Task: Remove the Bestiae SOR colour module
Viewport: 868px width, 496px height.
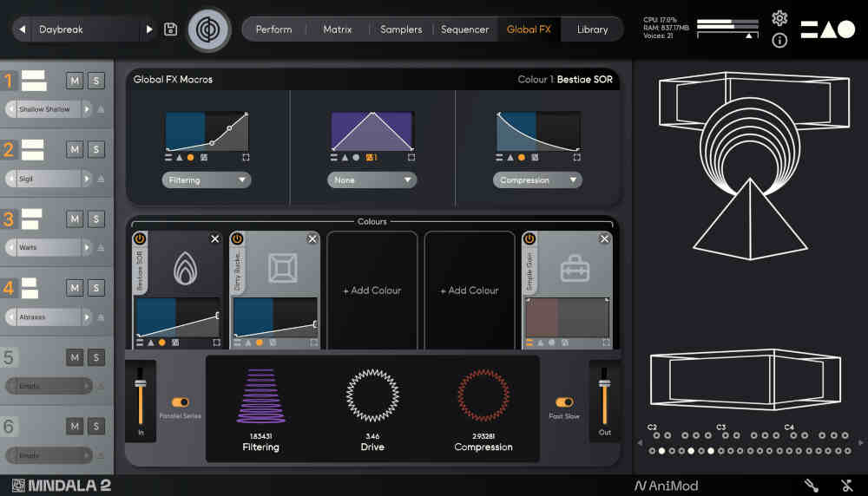Action: coord(215,238)
